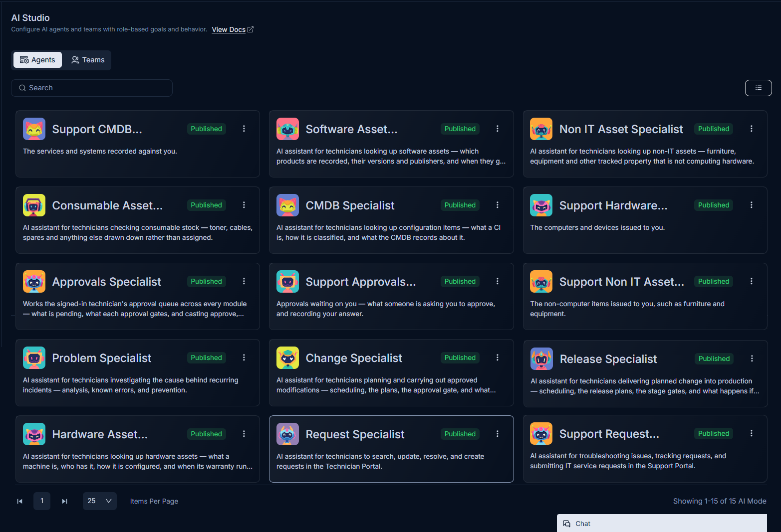Open options menu on Non IT Asset Specialist

751,129
